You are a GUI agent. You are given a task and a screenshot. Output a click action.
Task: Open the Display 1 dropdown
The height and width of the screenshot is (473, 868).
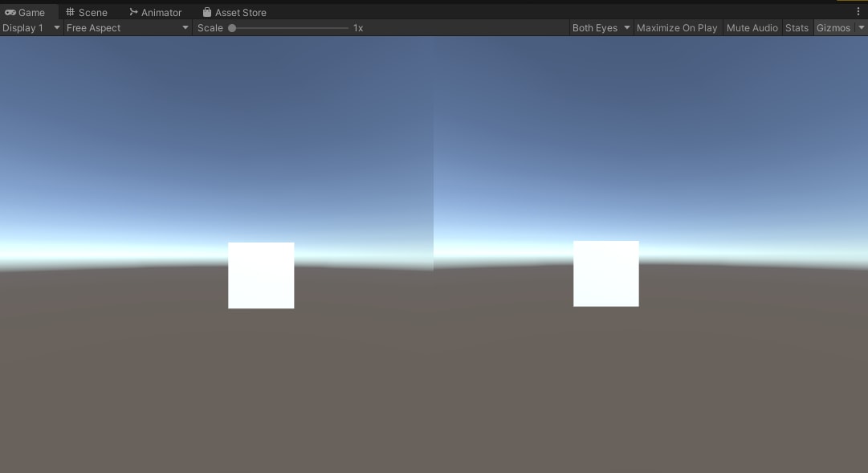pyautogui.click(x=31, y=27)
